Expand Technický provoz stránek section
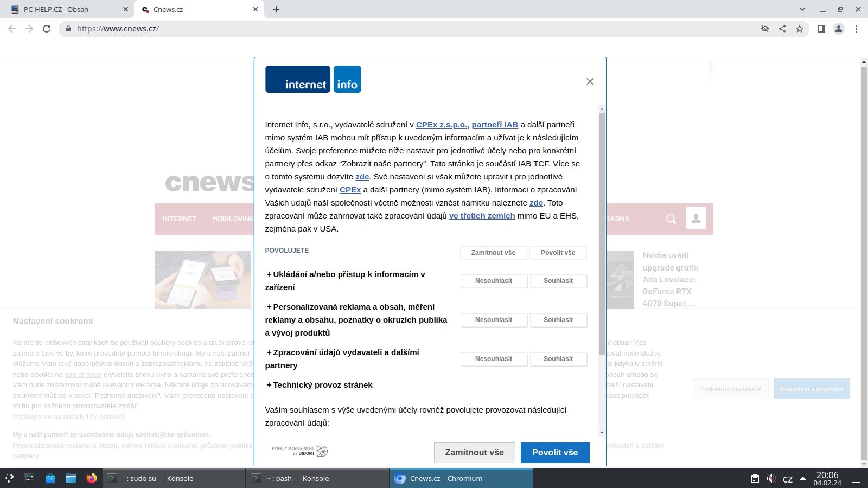The width and height of the screenshot is (868, 488). [x=319, y=385]
